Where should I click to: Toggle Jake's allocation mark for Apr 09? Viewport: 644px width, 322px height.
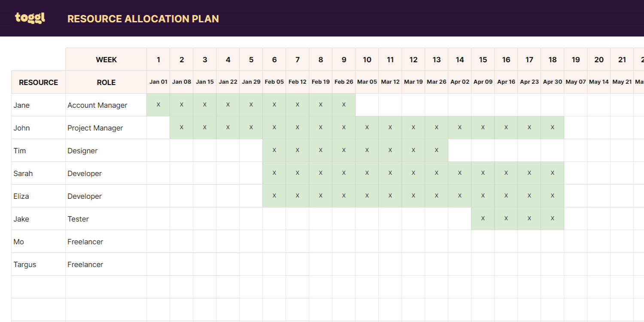483,219
